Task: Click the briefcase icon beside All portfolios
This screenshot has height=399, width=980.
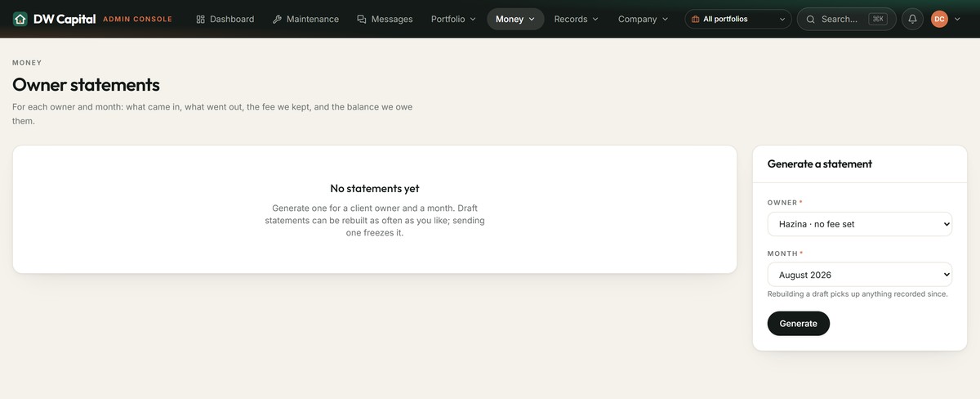Action: coord(696,19)
